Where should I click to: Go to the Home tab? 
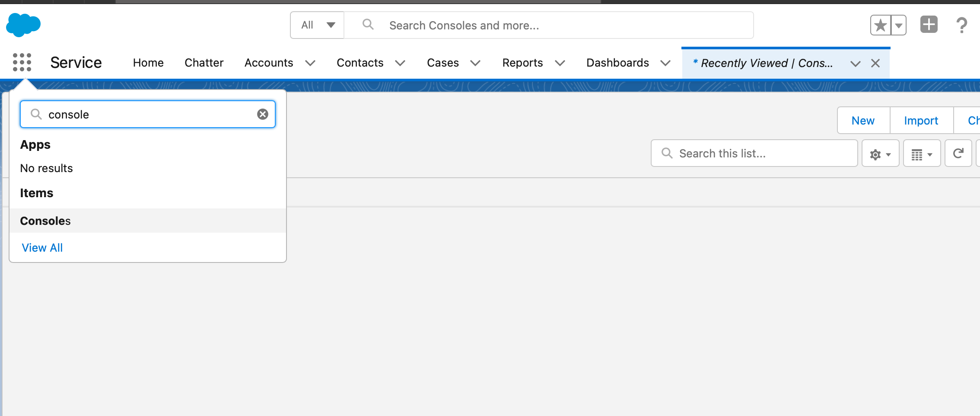(x=148, y=63)
